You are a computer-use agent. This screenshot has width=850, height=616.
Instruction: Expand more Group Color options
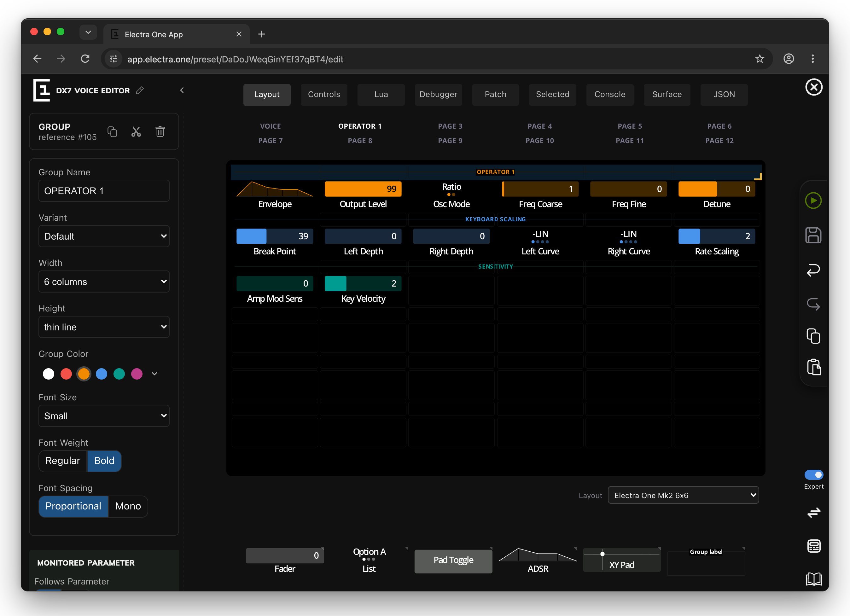tap(154, 374)
